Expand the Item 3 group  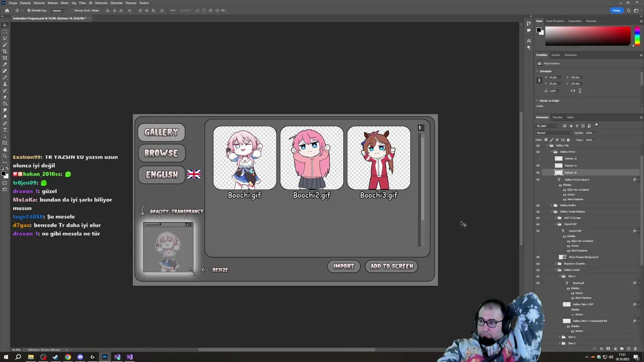pyautogui.click(x=559, y=343)
